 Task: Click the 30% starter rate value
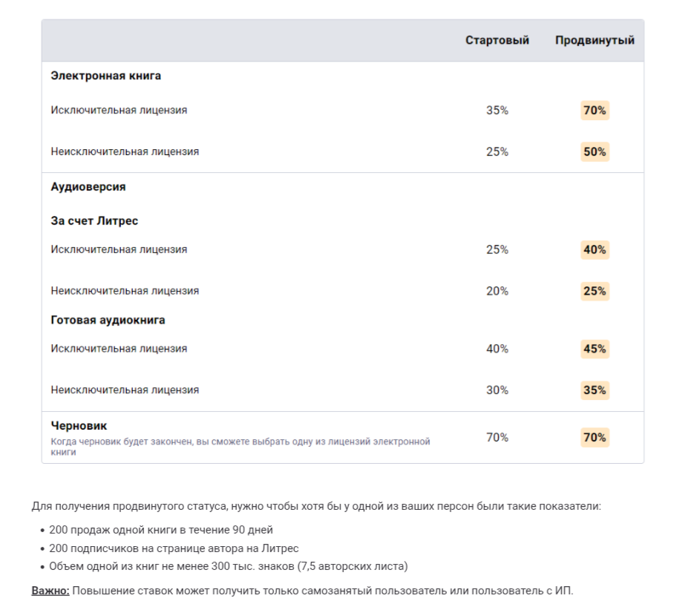[497, 390]
